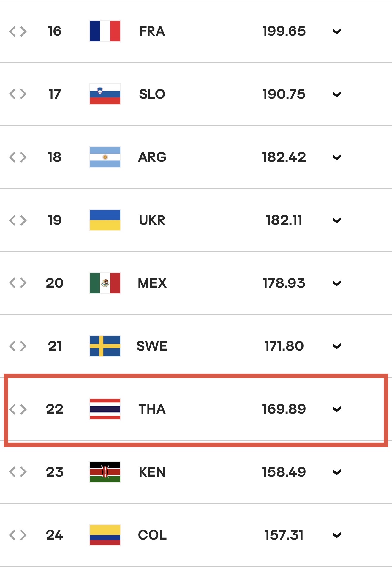392x571 pixels.
Task: Click the Mexico flag icon
Action: pyautogui.click(x=105, y=283)
